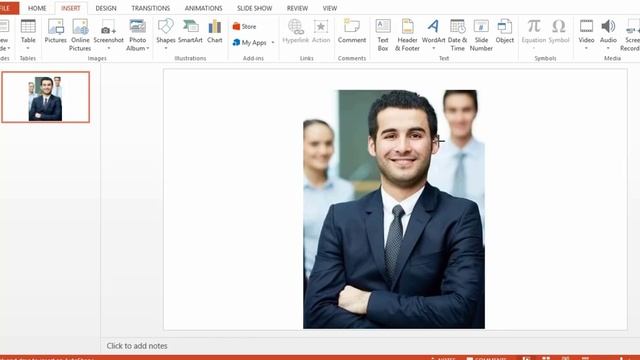Add a Comment
Image resolution: width=640 pixels, height=360 pixels.
point(352,31)
